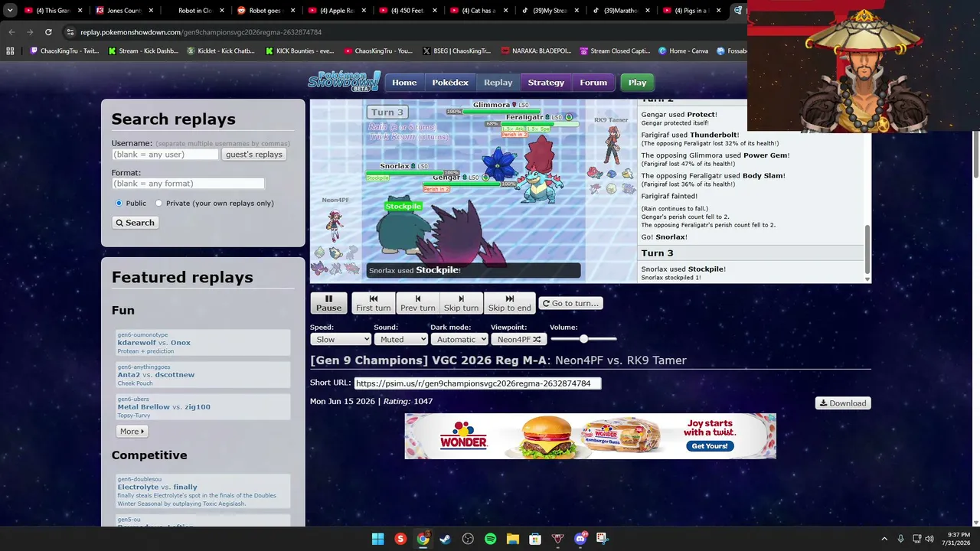Open the ChaosKingTru Twitch bookmark
Image resolution: width=980 pixels, height=551 pixels.
tap(64, 51)
